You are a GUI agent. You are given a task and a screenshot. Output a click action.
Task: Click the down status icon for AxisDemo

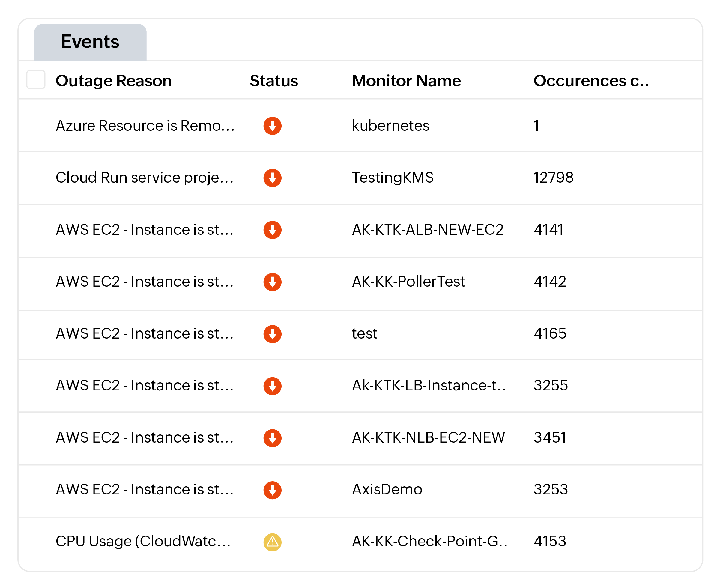273,490
